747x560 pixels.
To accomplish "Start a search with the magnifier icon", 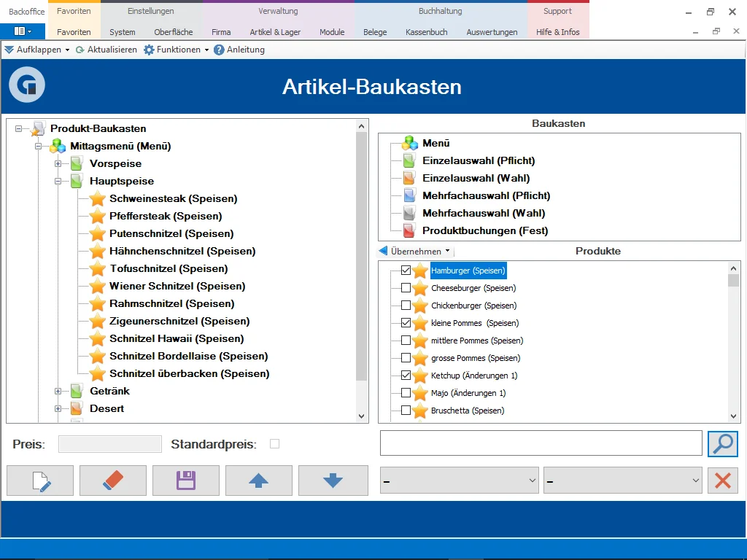I will tap(722, 443).
